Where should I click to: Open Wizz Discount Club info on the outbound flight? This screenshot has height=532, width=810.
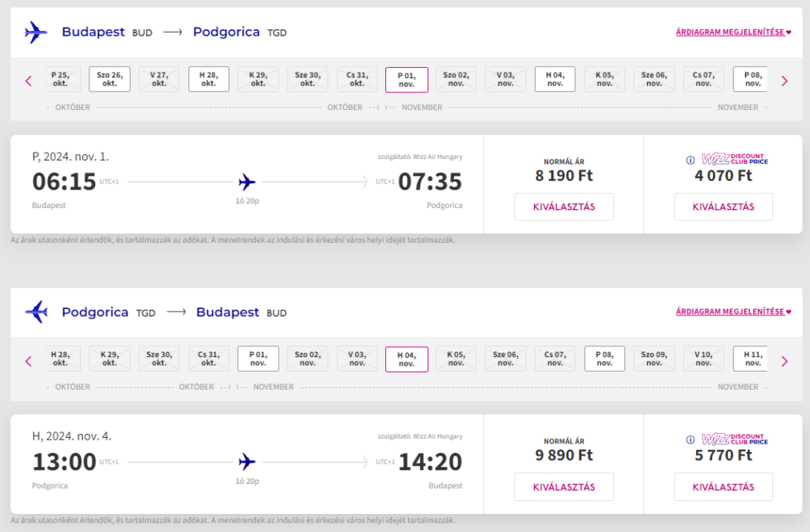[690, 160]
